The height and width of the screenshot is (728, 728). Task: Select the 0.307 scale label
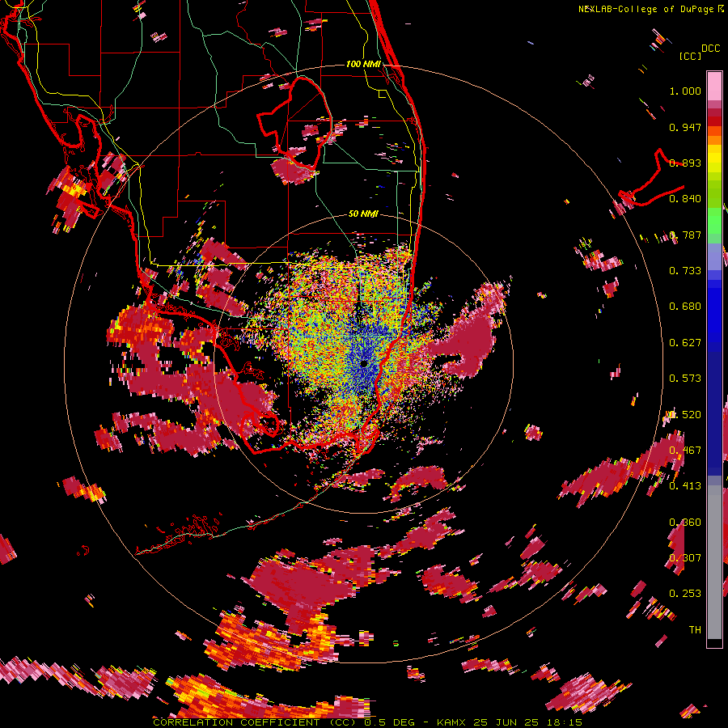click(x=685, y=558)
